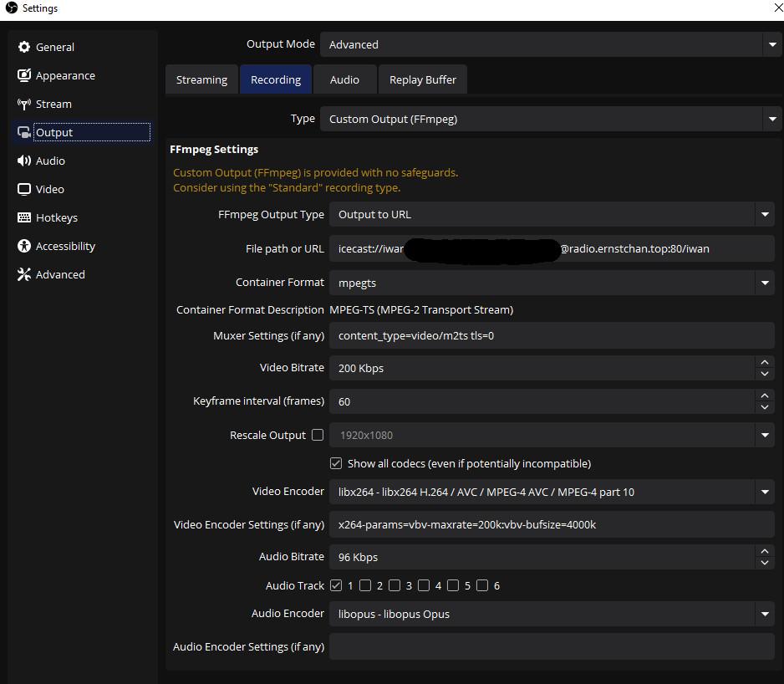Close the Settings window
Screen dimensions: 784x684
point(778,8)
